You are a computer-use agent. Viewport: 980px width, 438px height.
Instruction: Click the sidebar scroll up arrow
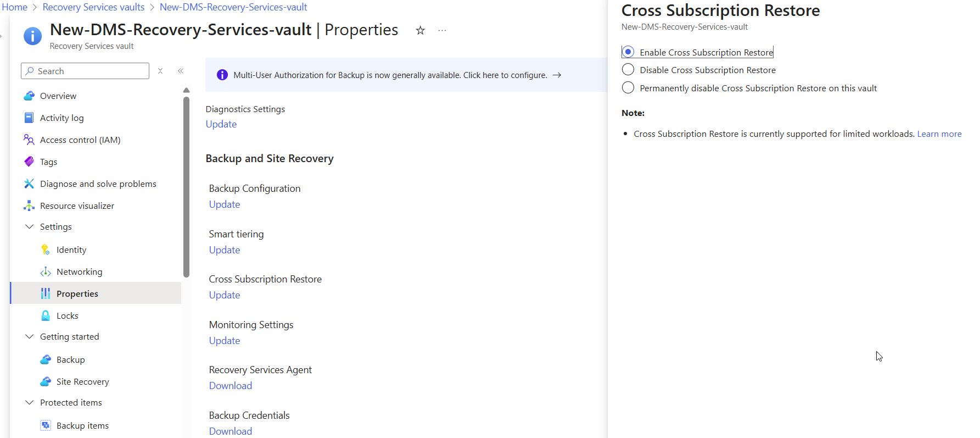click(187, 90)
